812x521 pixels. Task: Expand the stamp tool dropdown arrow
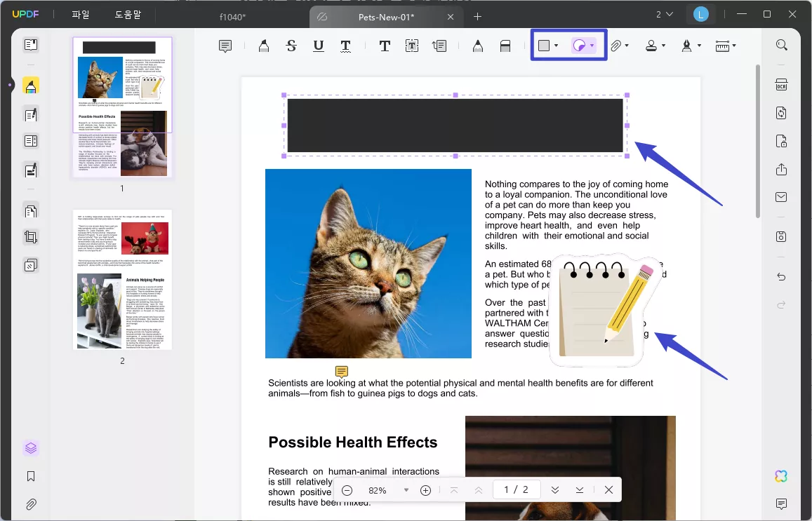coord(663,46)
